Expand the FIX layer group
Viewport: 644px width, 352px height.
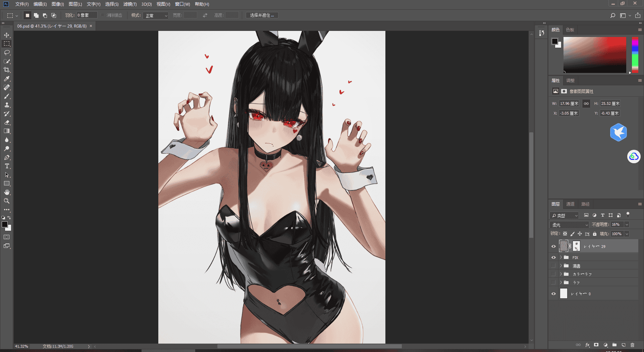561,257
